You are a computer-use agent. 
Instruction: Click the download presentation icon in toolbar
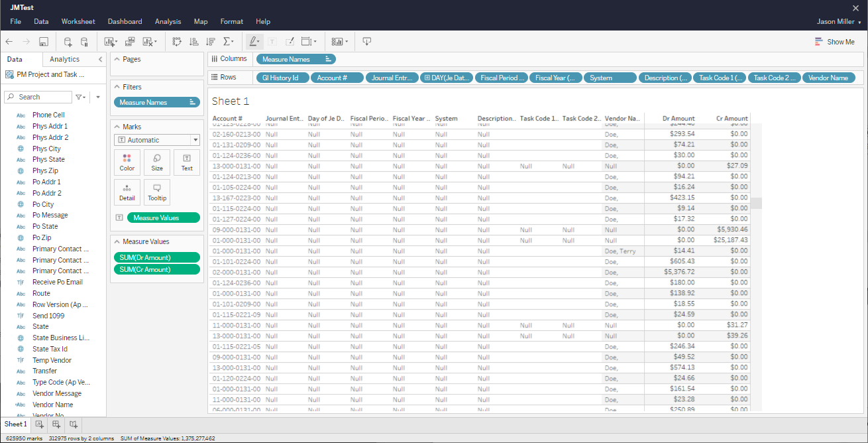point(367,42)
